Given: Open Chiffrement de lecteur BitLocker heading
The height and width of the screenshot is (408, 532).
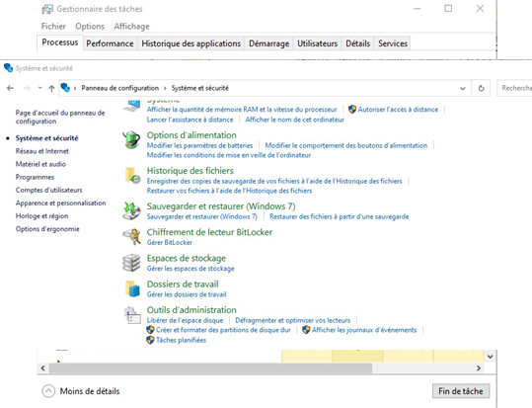Looking at the screenshot, I should coord(209,232).
